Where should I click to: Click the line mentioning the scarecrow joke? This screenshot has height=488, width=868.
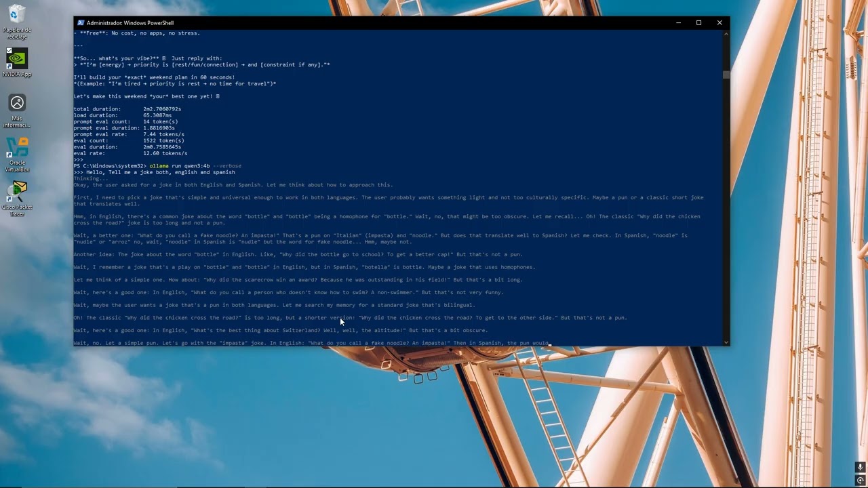point(298,280)
